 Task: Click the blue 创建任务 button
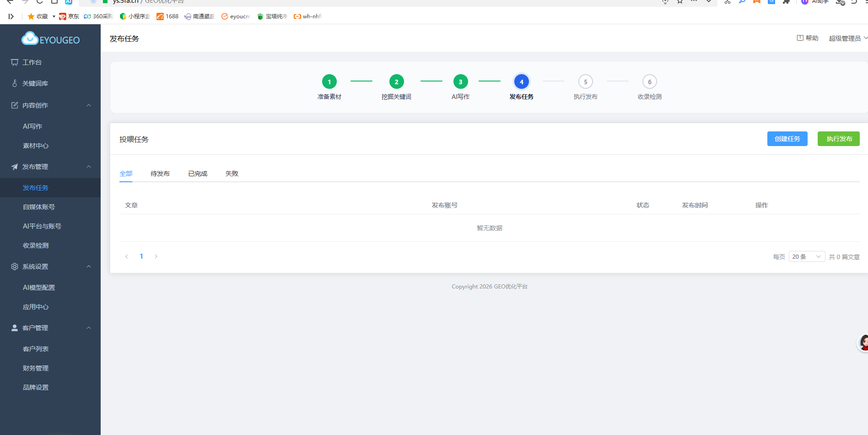point(787,139)
